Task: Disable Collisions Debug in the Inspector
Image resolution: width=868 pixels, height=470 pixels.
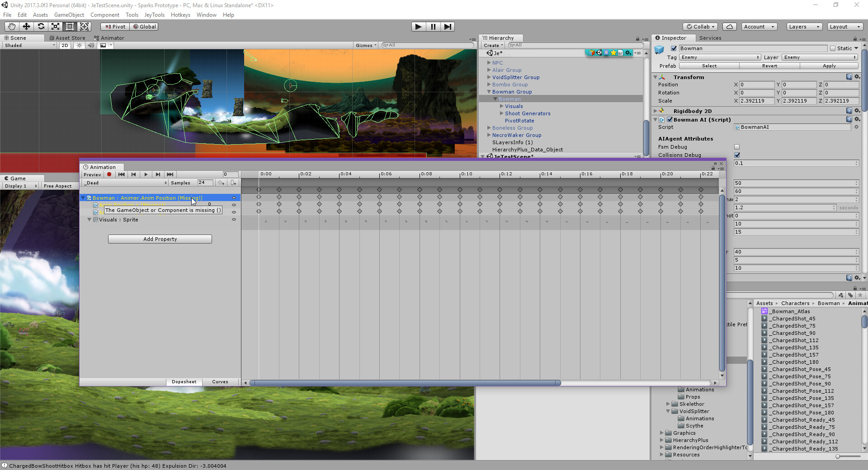Action: (x=737, y=155)
